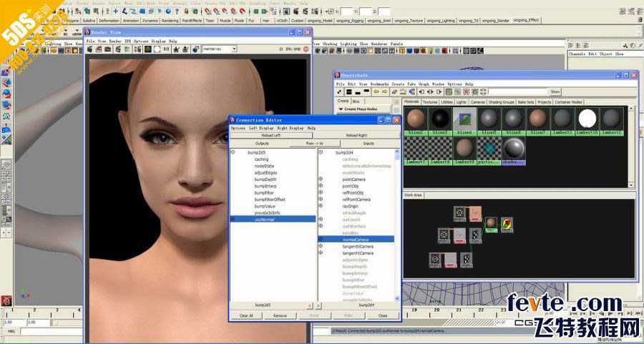This screenshot has width=644, height=344.
Task: Click the snapshot camera icon in Render View toolbar
Action: click(107, 49)
